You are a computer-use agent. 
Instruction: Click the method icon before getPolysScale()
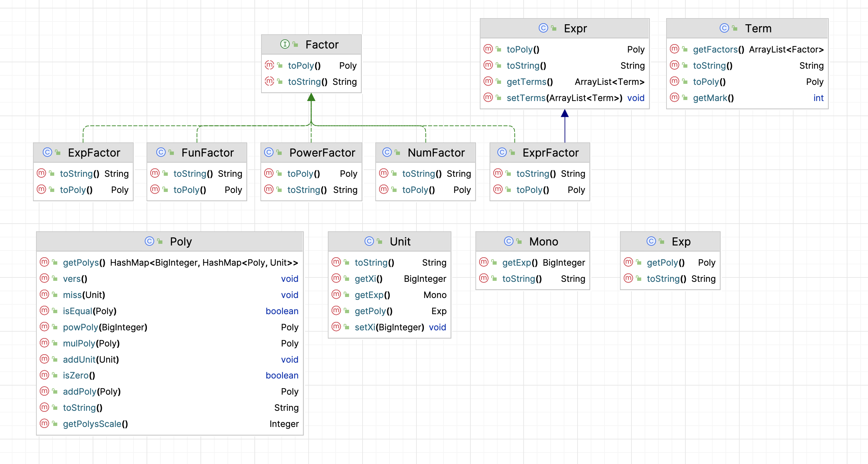tap(44, 424)
